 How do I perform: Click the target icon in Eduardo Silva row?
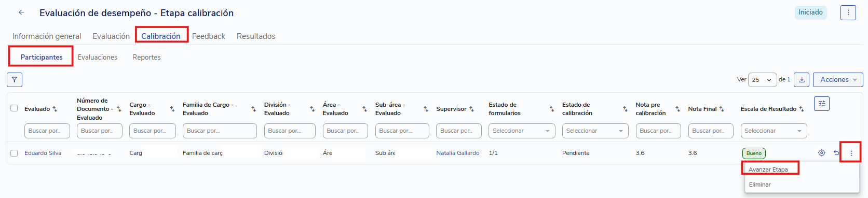click(x=821, y=153)
